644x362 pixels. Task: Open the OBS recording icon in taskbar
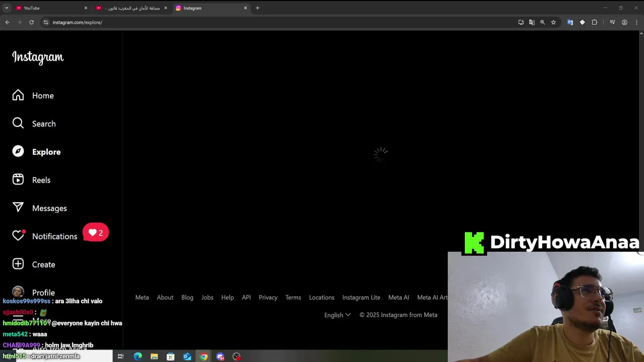tap(236, 356)
